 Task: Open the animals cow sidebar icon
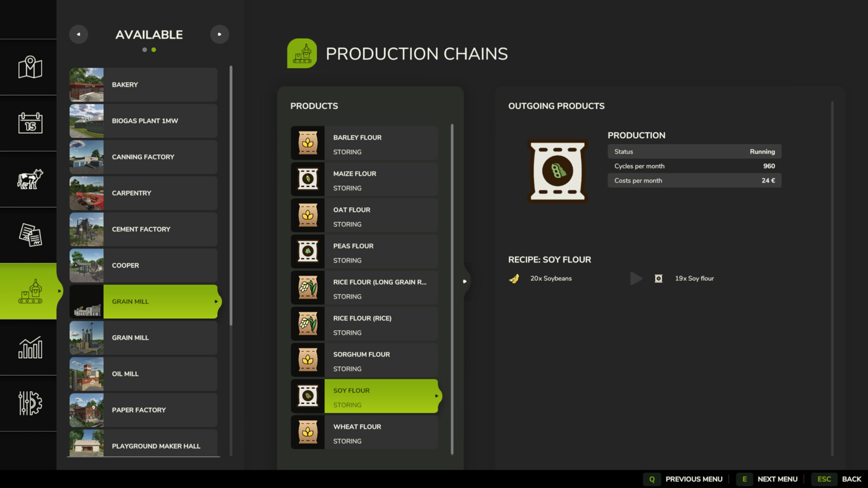point(30,179)
